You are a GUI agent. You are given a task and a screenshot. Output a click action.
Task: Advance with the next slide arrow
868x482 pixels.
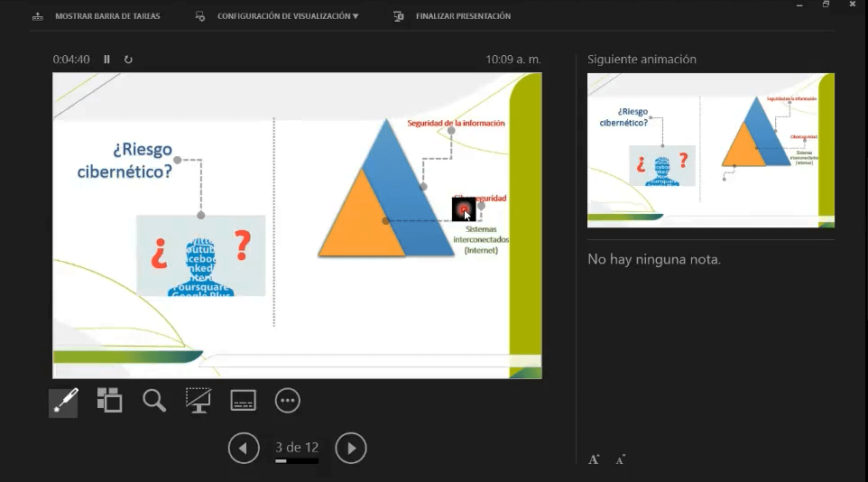coord(351,448)
